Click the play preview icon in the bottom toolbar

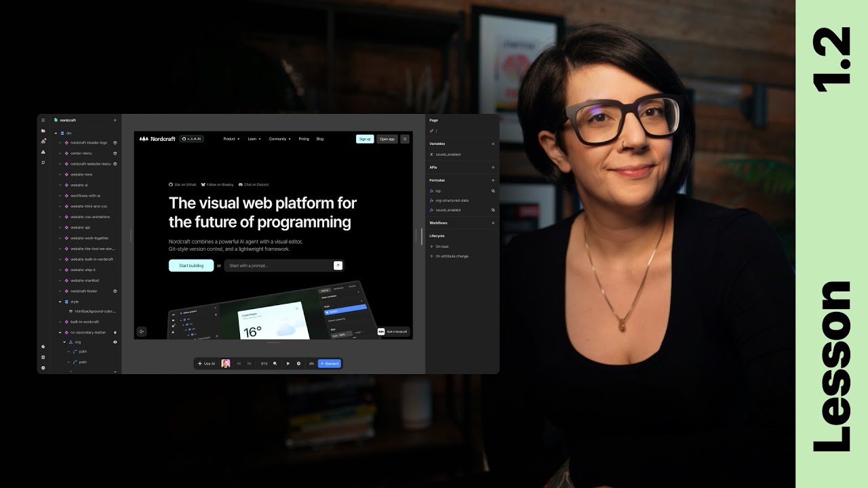pyautogui.click(x=288, y=363)
